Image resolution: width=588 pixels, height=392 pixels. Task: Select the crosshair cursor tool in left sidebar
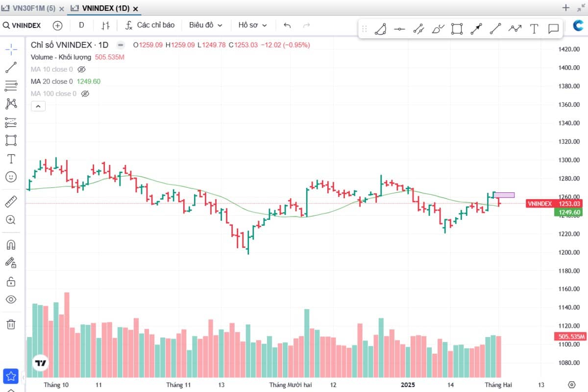11,49
